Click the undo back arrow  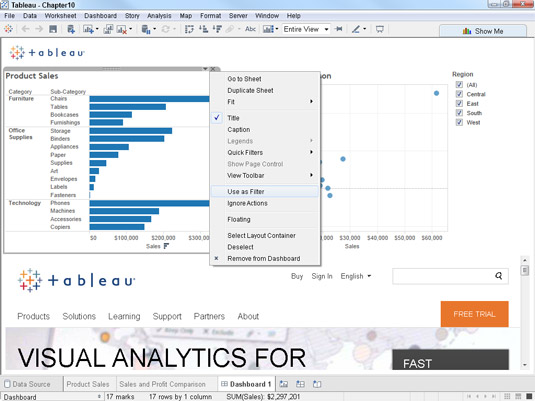(25, 29)
